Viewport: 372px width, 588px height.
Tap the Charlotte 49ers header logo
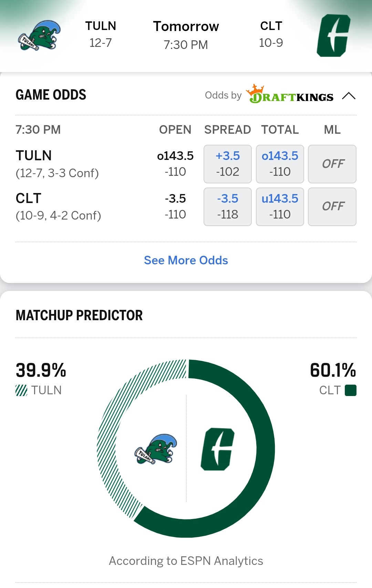point(333,36)
